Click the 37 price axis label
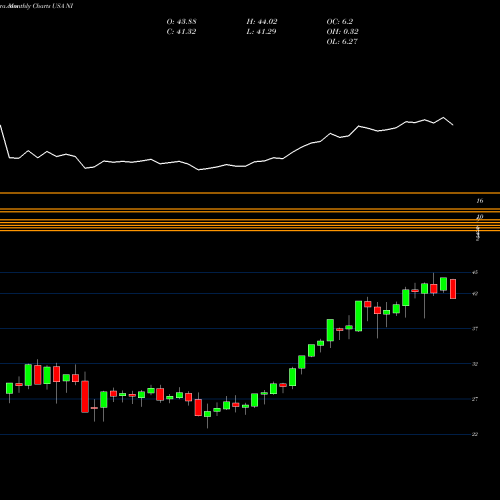The image size is (500, 500). coord(475,329)
